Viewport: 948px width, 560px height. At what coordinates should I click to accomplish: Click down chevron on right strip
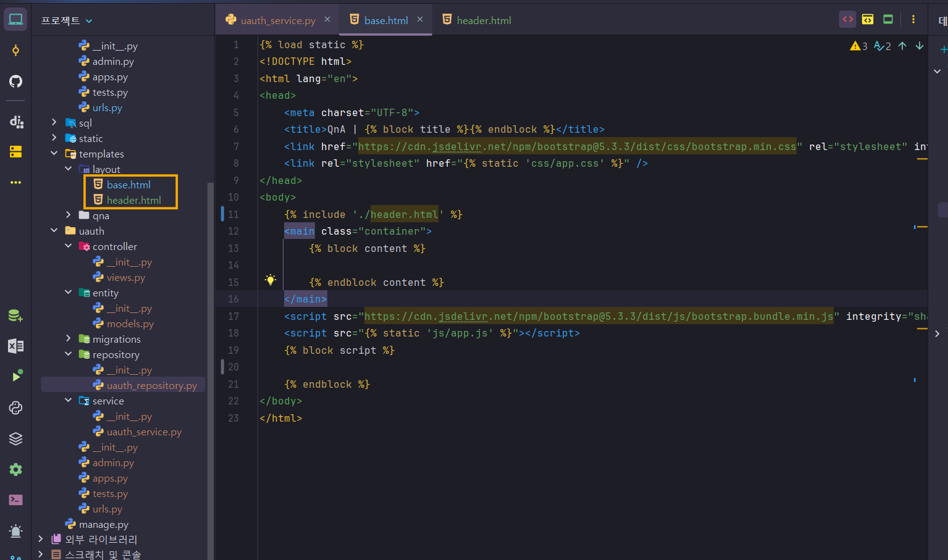click(x=938, y=72)
